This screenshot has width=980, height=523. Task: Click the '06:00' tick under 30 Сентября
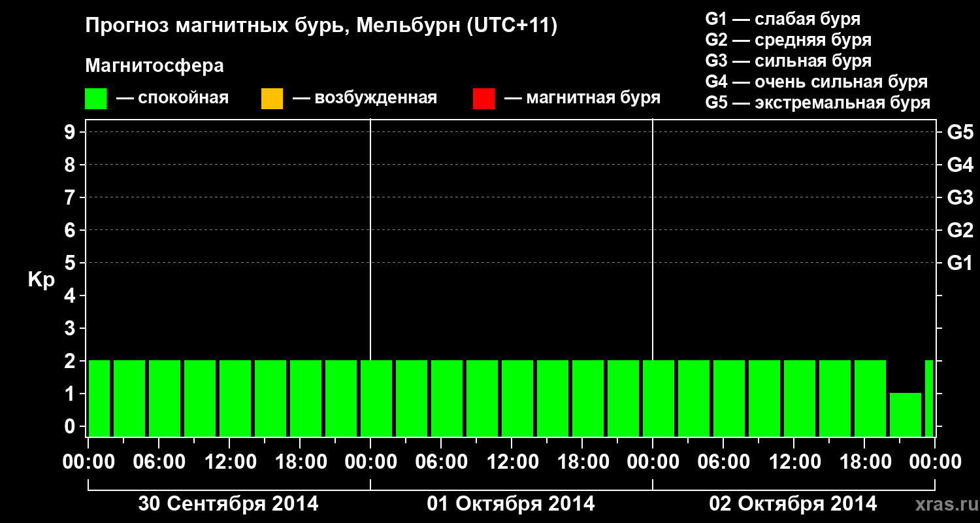tap(158, 462)
